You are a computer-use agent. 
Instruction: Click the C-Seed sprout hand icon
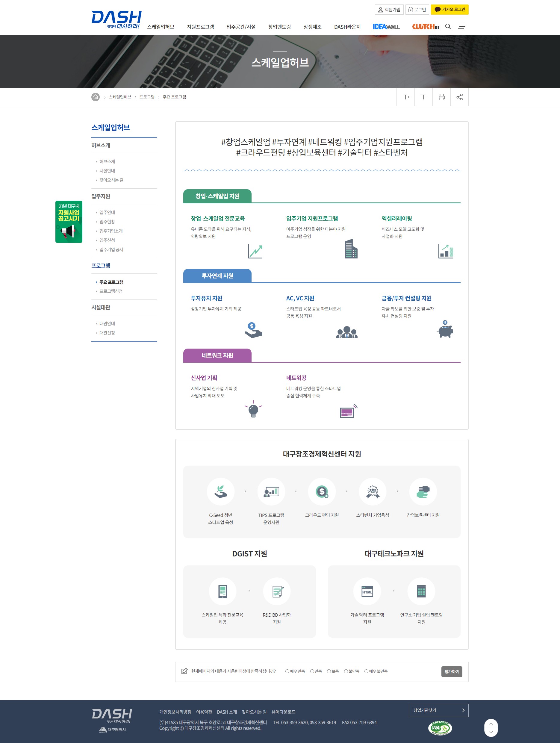[x=221, y=491]
